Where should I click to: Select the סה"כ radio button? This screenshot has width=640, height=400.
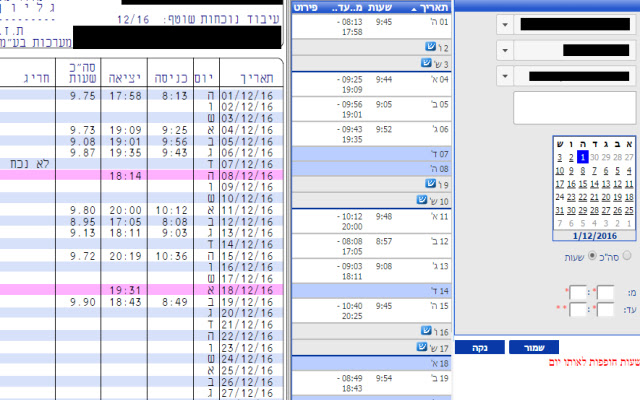[627, 256]
